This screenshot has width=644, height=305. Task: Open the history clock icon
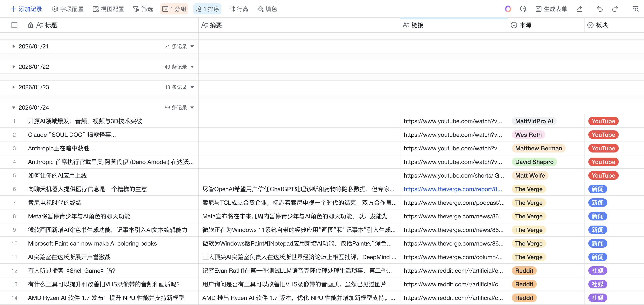[x=523, y=9]
